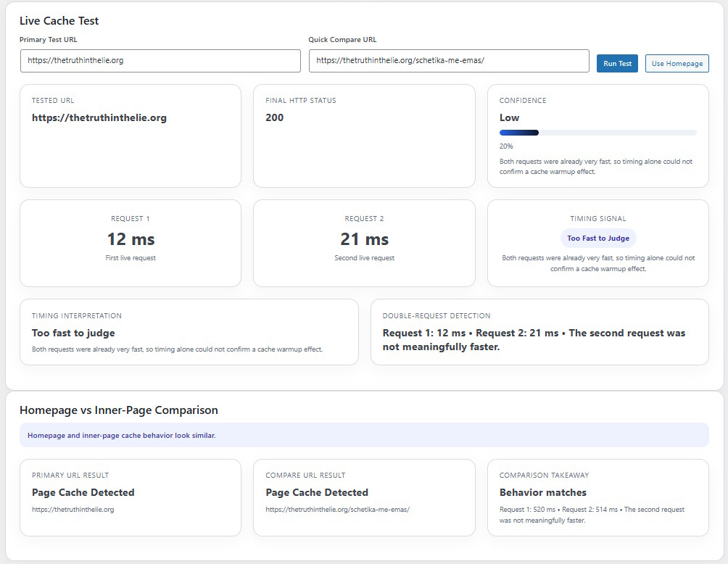Click the Quick Compare URL label
This screenshot has height=564, width=728.
coord(343,40)
